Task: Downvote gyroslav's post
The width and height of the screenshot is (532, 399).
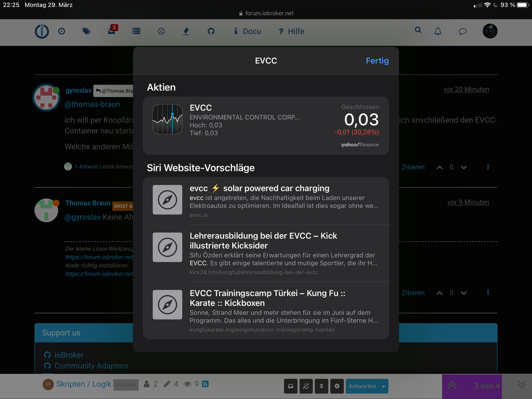Action: pos(464,168)
